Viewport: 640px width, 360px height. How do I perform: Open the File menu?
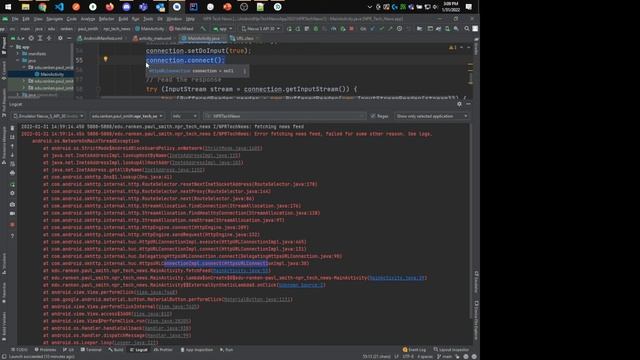pos(15,19)
